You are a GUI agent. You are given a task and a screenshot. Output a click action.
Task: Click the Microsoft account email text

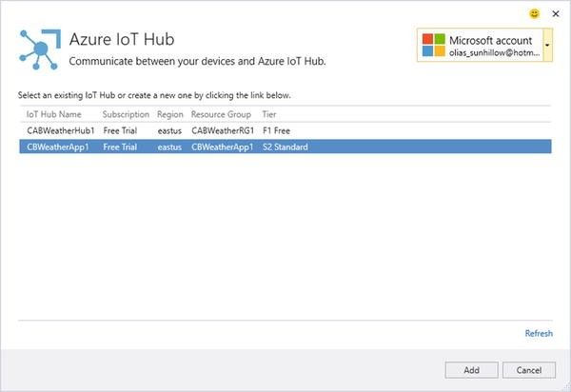tap(494, 52)
